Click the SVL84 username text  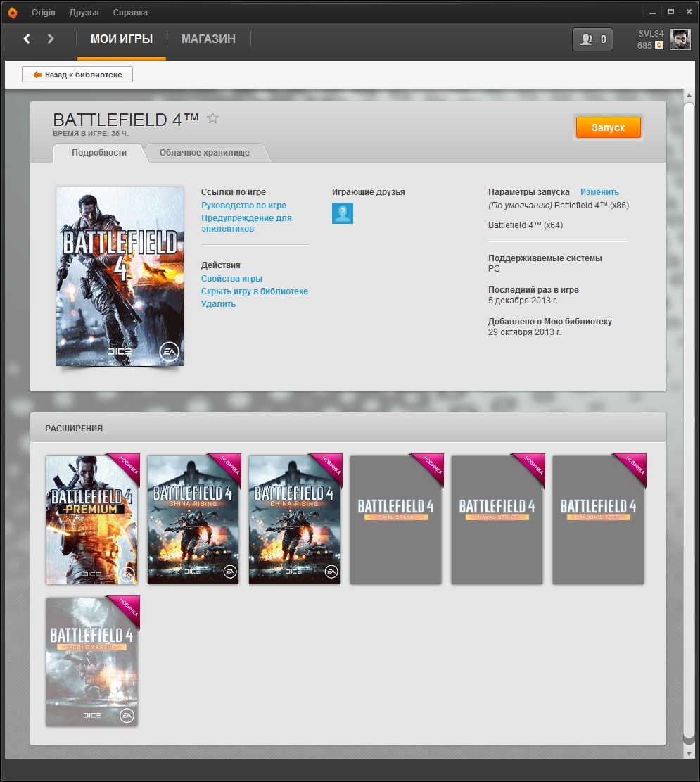pos(651,33)
